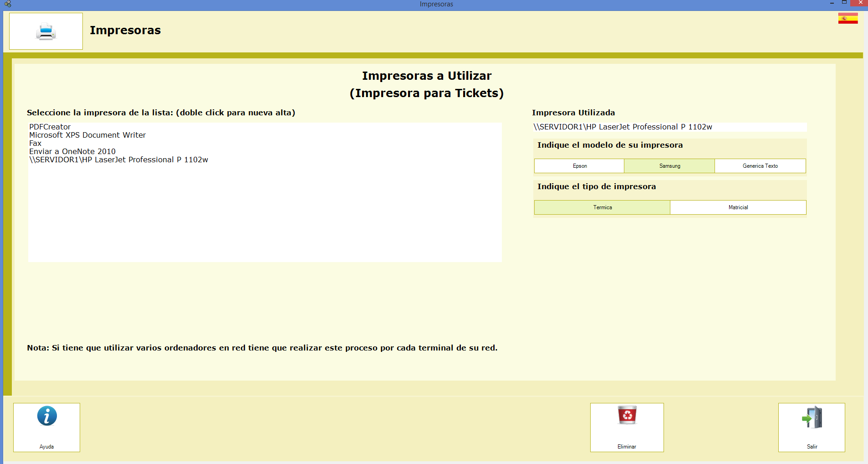Close the Impresoras window
This screenshot has height=464, width=868.
(x=860, y=4)
